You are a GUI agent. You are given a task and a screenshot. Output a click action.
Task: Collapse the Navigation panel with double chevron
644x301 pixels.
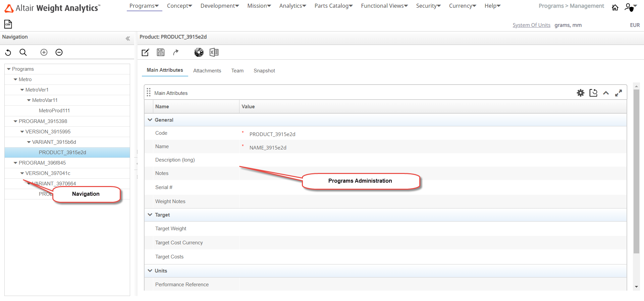(128, 39)
